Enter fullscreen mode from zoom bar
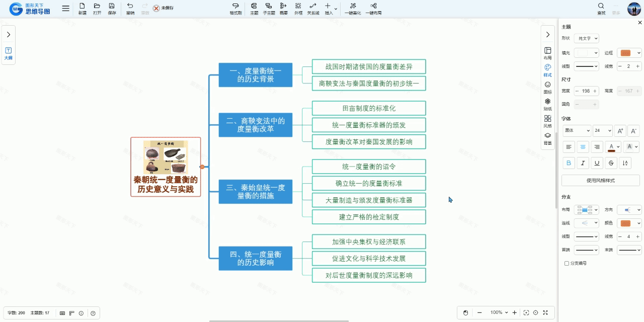This screenshot has width=644, height=322. pos(545,313)
